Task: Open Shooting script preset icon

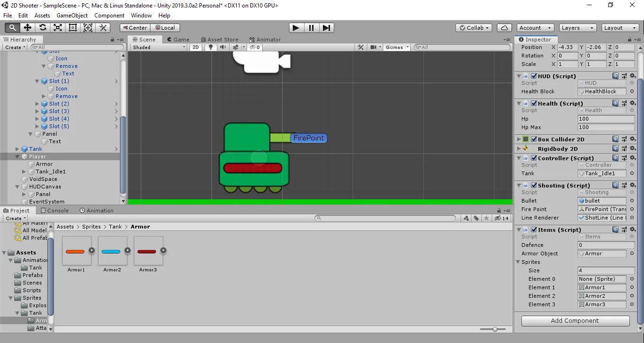Action: (624, 185)
